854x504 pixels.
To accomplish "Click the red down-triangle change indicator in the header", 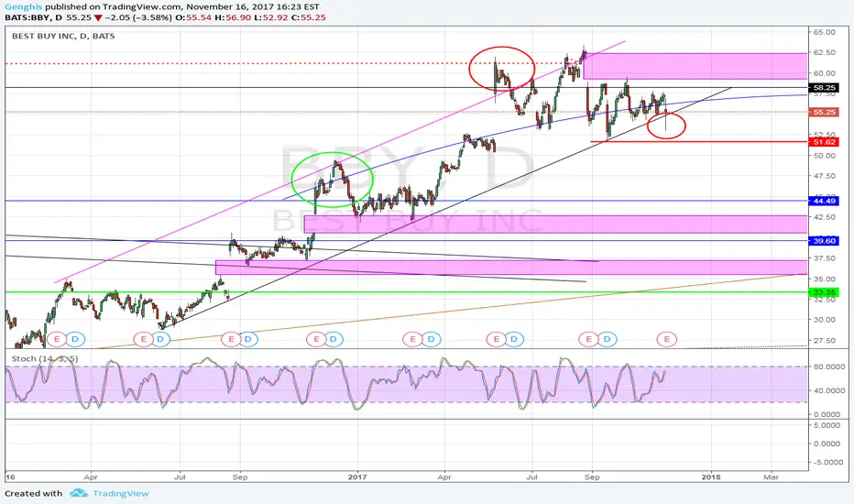I will click(97, 17).
